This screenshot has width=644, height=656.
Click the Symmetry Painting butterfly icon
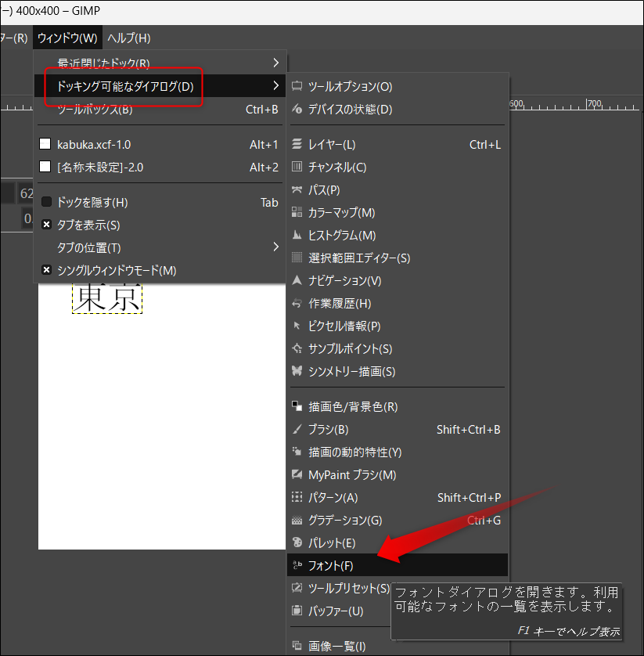(x=297, y=371)
